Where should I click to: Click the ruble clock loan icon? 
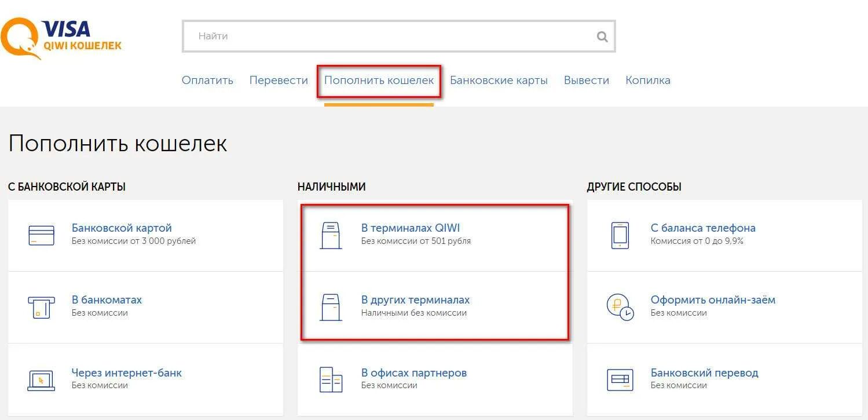pyautogui.click(x=620, y=307)
